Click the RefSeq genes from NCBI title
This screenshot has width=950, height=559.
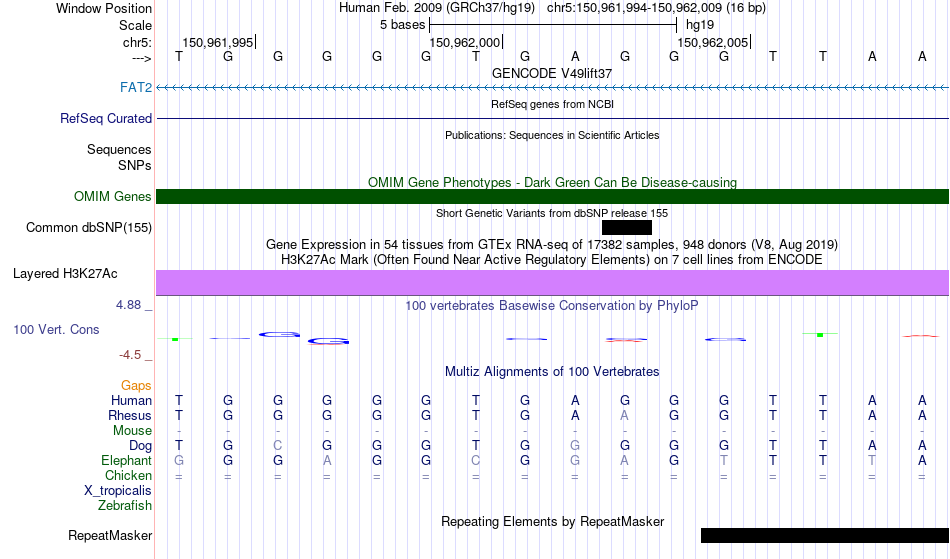pyautogui.click(x=553, y=104)
